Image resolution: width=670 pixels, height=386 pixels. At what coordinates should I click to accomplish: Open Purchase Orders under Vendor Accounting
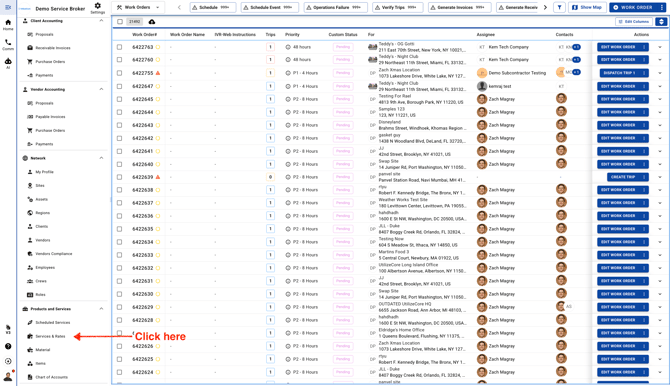(x=50, y=130)
